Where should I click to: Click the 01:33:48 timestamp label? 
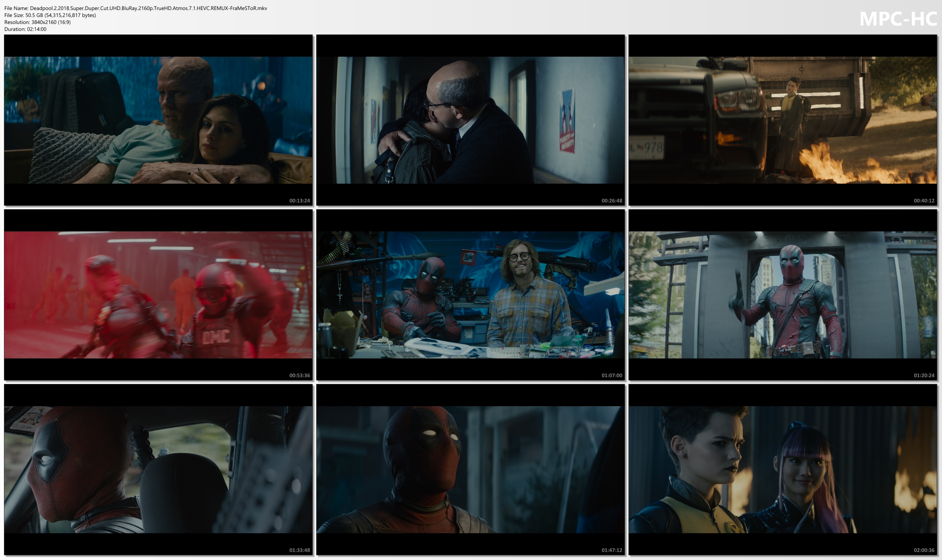[299, 550]
